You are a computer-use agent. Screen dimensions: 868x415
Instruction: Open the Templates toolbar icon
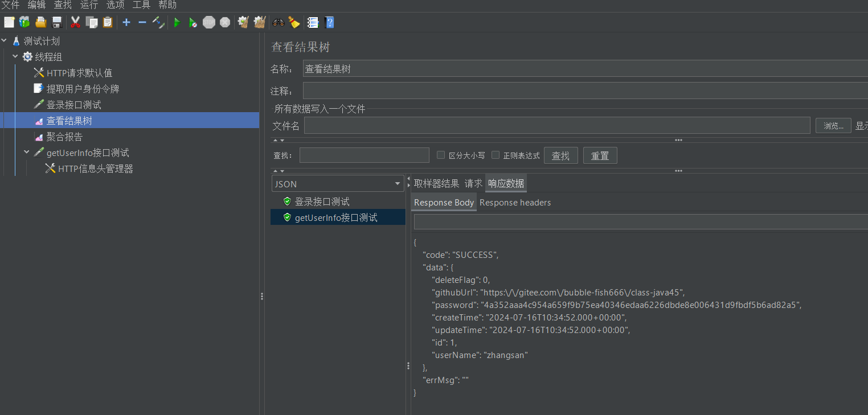coord(24,22)
